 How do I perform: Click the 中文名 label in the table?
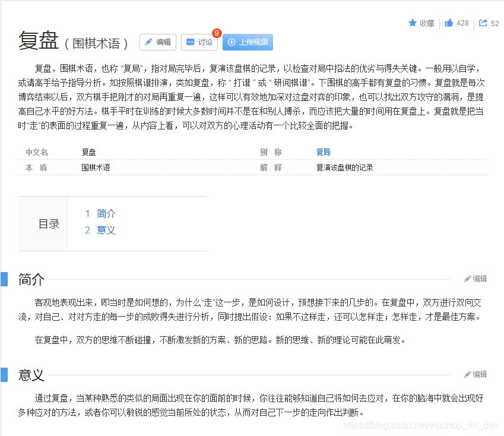point(37,152)
